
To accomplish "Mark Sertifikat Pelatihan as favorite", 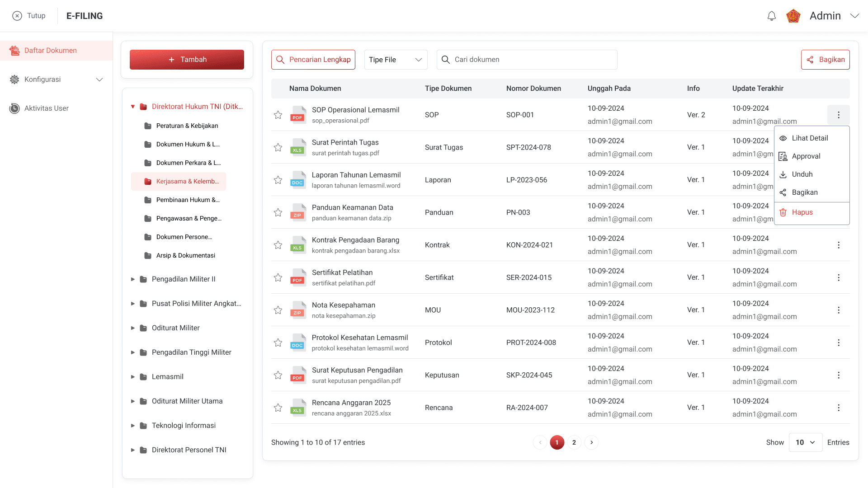I will [278, 277].
